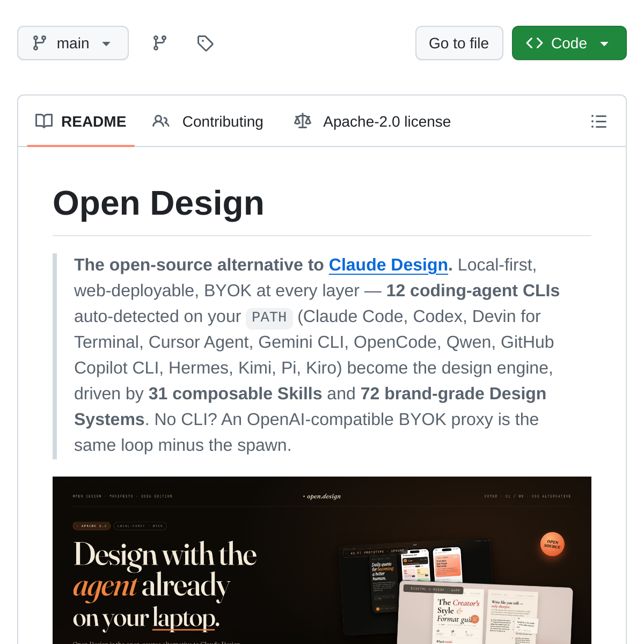Open the main branch selector dropdown

coord(73,43)
